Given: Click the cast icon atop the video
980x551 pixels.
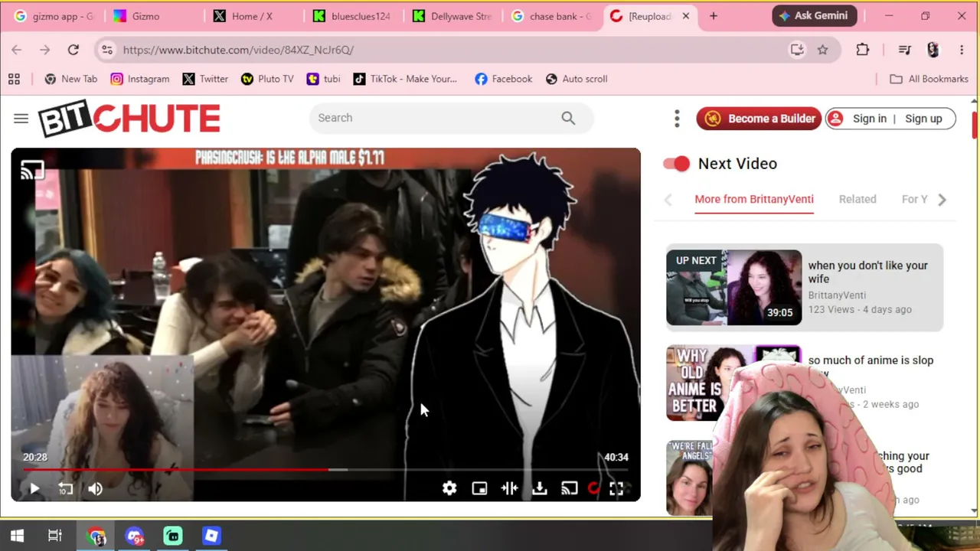Looking at the screenshot, I should [x=32, y=170].
